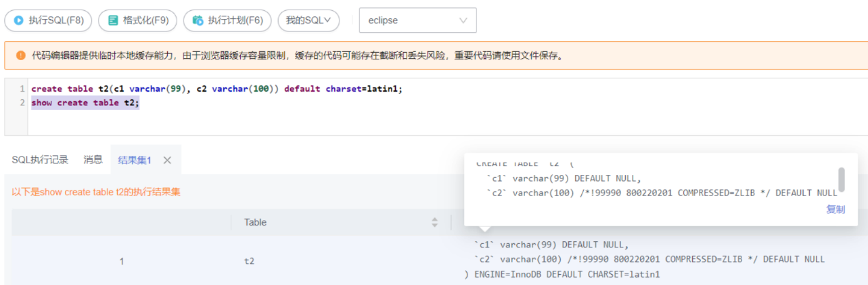Click the empty editor area below line 2
The height and width of the screenshot is (285, 868).
click(x=274, y=123)
